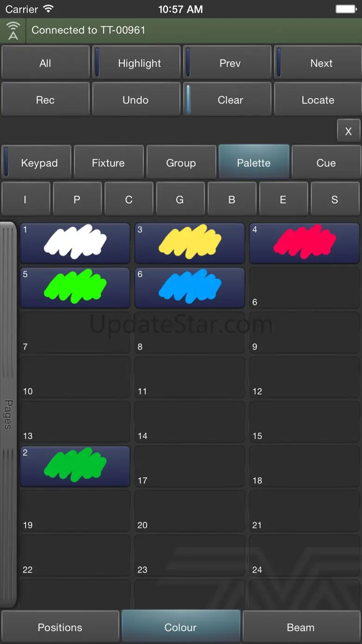Switch to the Positions tab
The height and width of the screenshot is (644, 362).
click(x=60, y=627)
